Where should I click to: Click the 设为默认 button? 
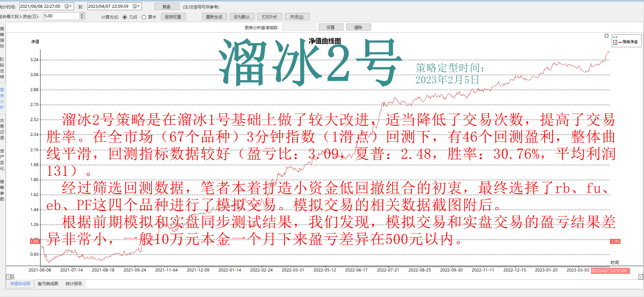click(x=242, y=17)
